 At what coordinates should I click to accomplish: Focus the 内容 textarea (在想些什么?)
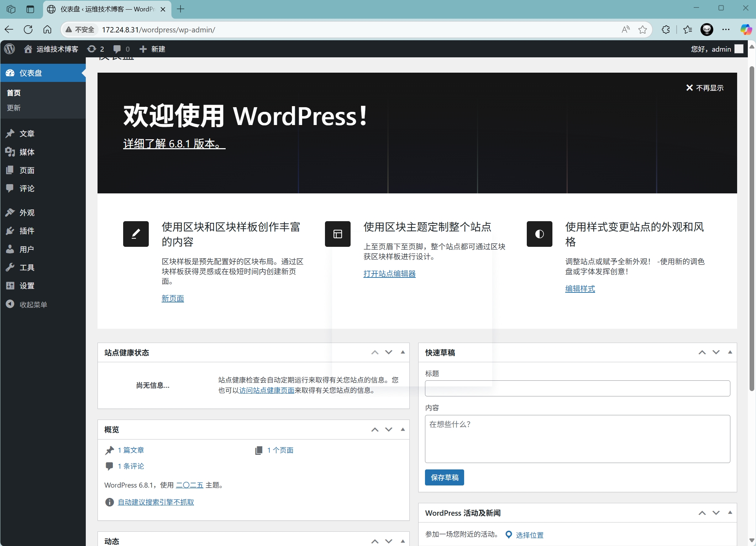pos(577,439)
